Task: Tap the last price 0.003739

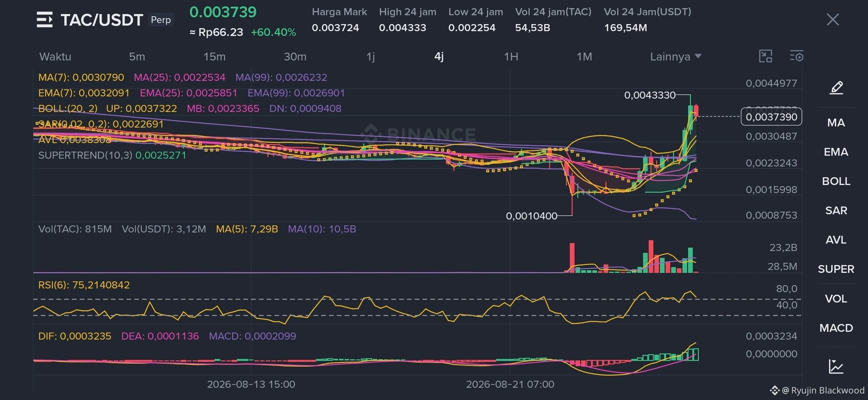Action: point(223,12)
